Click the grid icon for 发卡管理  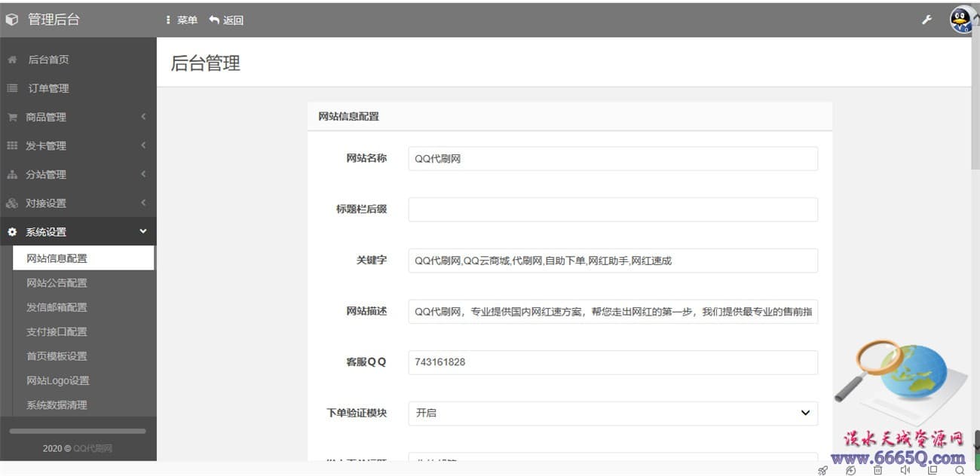coord(12,145)
